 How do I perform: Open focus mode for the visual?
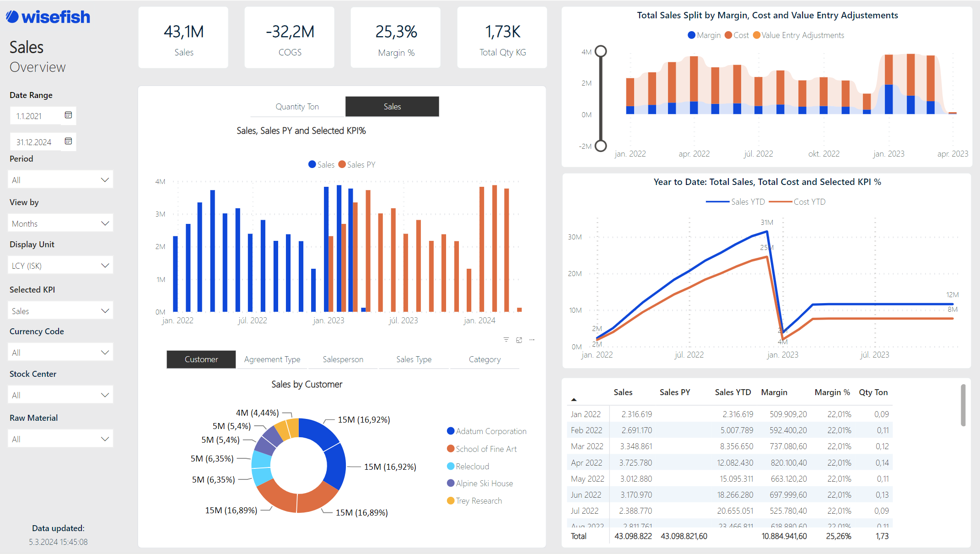pos(519,340)
